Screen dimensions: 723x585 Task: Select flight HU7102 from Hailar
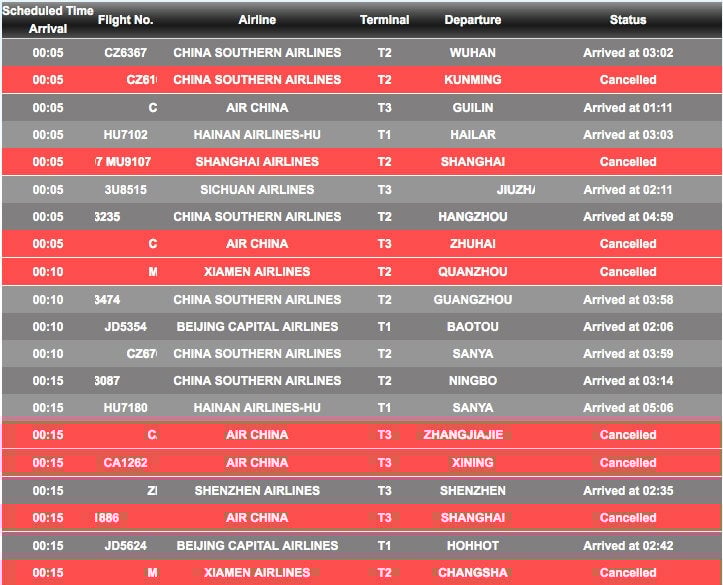click(362, 135)
